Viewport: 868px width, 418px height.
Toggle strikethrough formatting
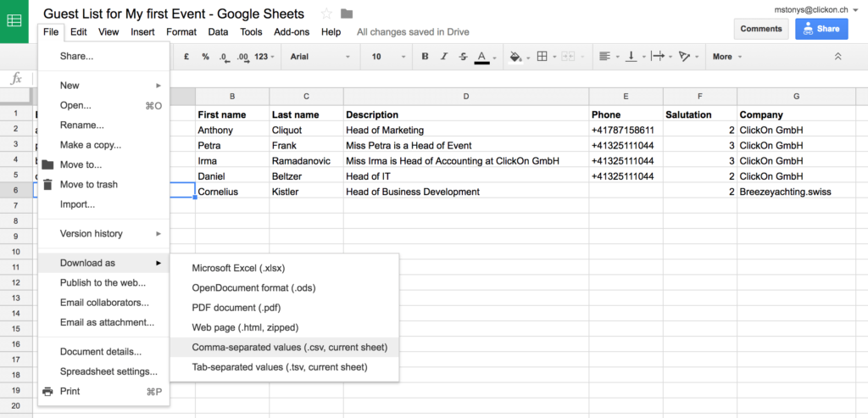(x=463, y=57)
